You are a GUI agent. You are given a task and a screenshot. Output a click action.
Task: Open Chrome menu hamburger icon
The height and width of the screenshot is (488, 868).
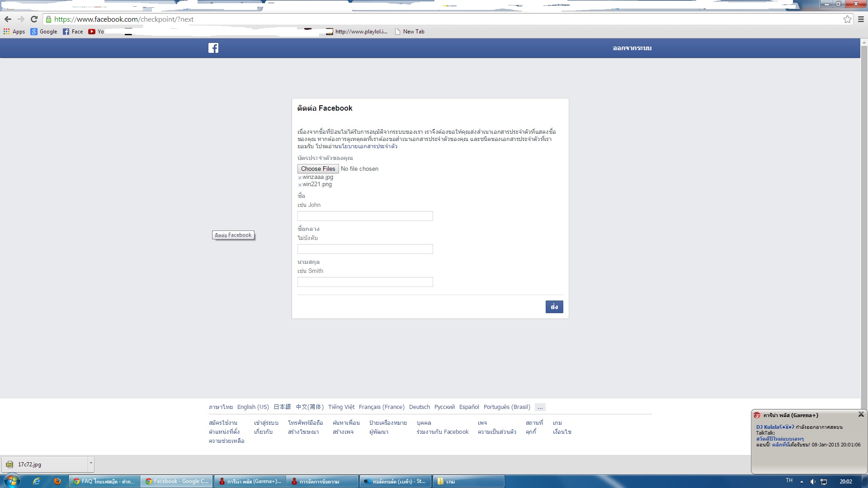tap(861, 19)
